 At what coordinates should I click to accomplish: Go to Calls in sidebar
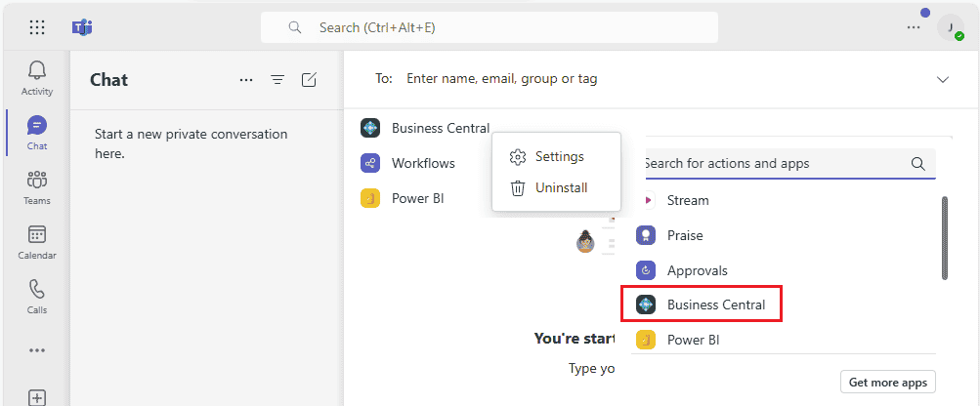click(36, 296)
